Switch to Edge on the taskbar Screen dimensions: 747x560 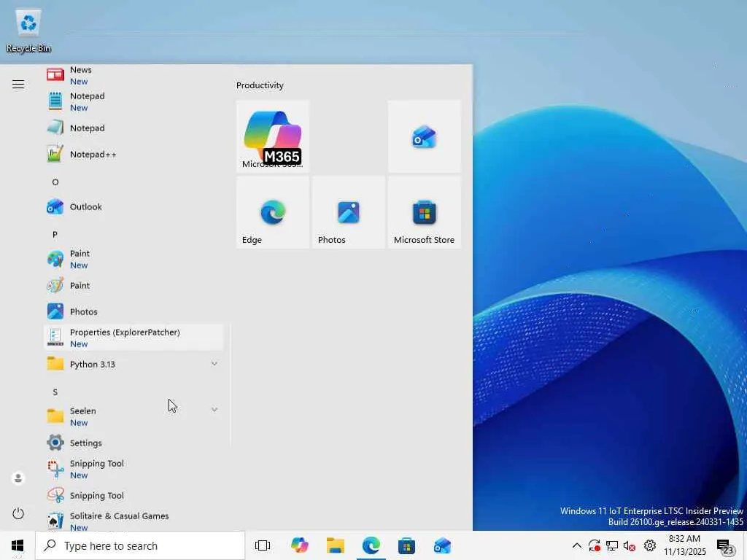pos(371,545)
